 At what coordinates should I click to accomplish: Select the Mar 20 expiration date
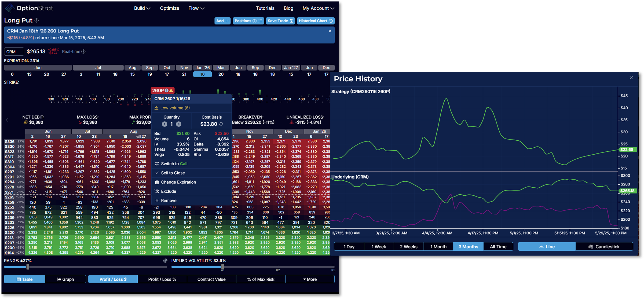coord(221,74)
